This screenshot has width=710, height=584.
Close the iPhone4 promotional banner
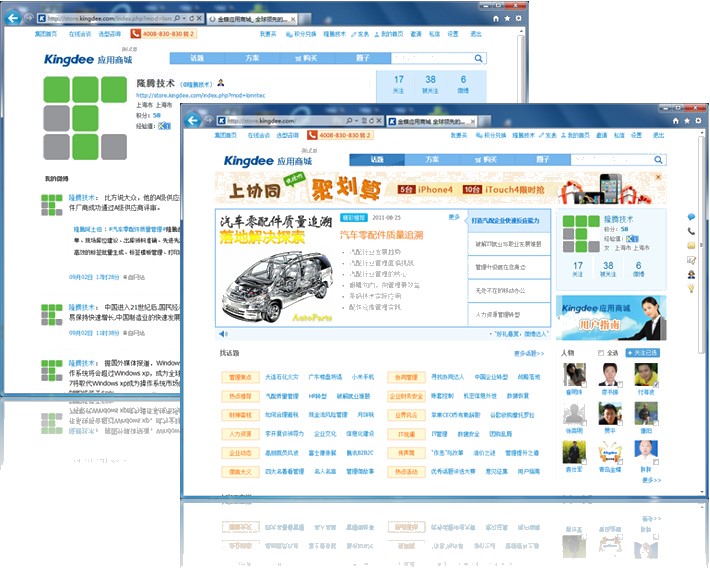point(658,177)
